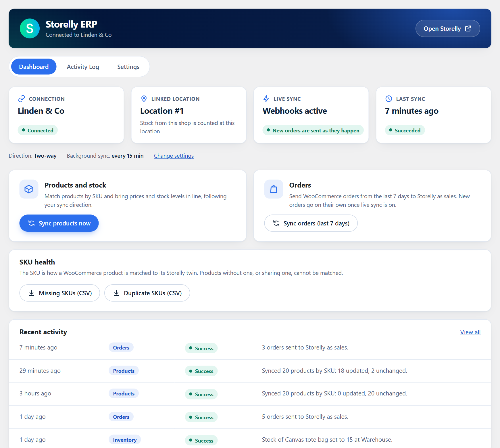
Task: Go to the Settings tab
Action: [x=128, y=67]
